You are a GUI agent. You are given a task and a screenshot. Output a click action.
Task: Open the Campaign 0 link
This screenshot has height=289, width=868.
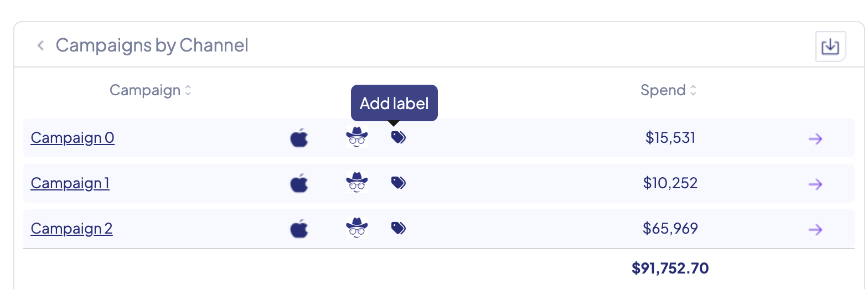(x=73, y=138)
